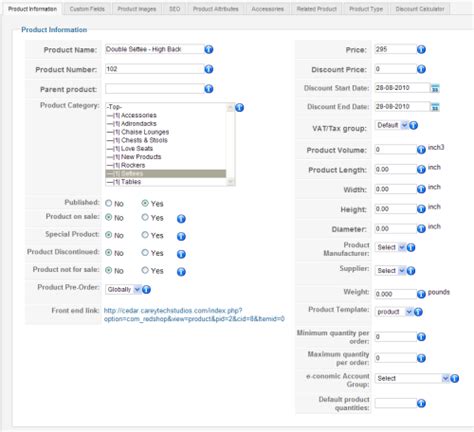This screenshot has width=474, height=432.
Task: Open the Product Pre-Order dropdown
Action: pyautogui.click(x=123, y=289)
